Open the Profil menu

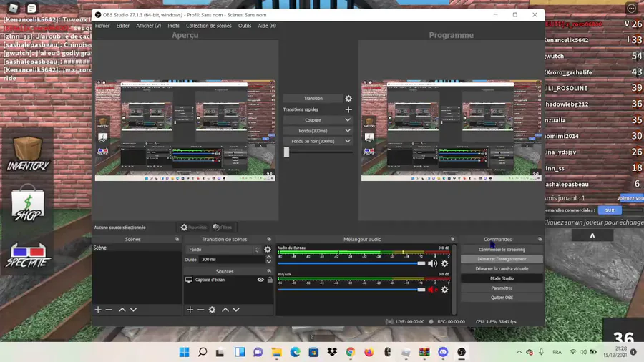pos(173,26)
